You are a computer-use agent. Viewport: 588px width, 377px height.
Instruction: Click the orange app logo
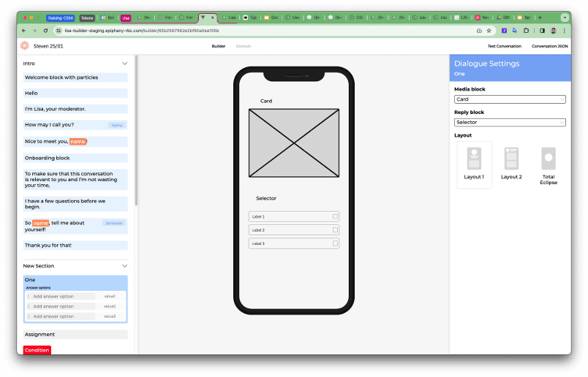25,46
